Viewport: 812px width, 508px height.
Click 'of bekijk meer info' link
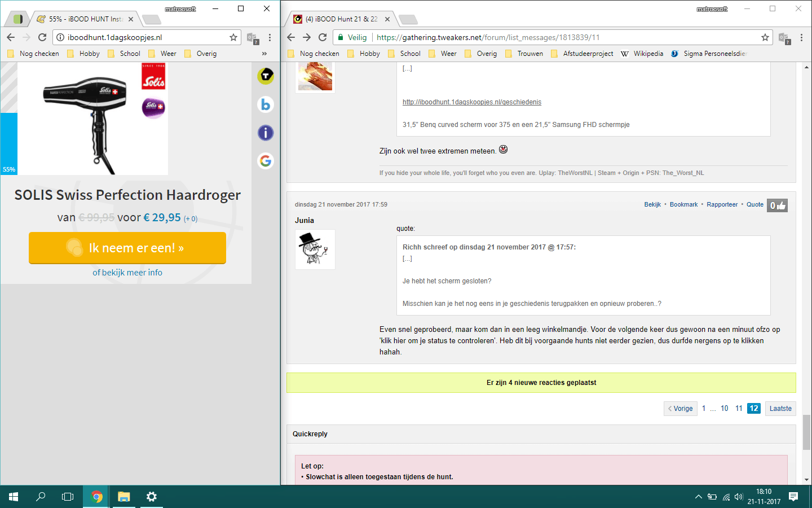point(127,273)
